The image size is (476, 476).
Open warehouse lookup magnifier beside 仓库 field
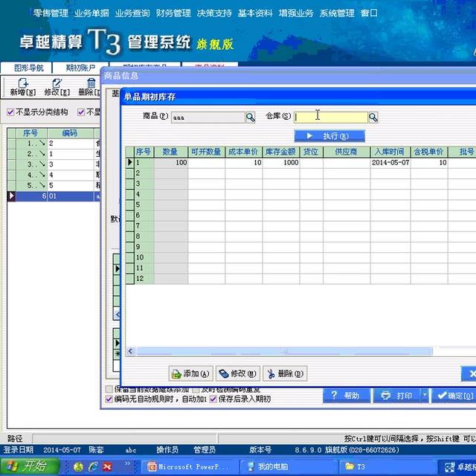pos(373,118)
